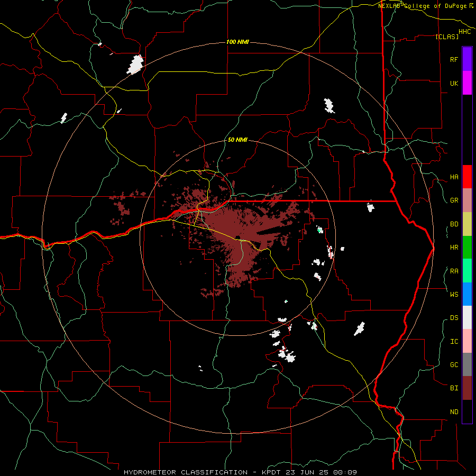Click the 00:09 timestamp
The height and width of the screenshot is (476, 476).
[x=345, y=472]
